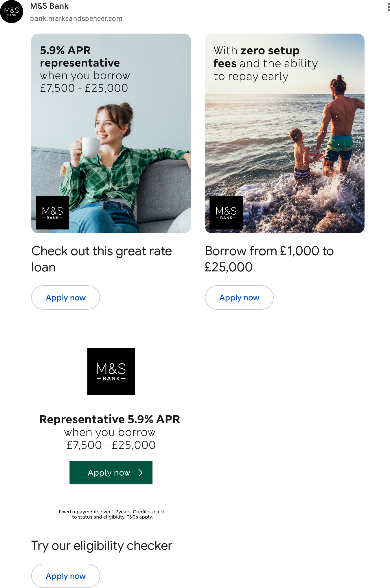Click Borrow from £1,000 to £25,000 headline
Viewport: 390px width, 588px height.
269,259
